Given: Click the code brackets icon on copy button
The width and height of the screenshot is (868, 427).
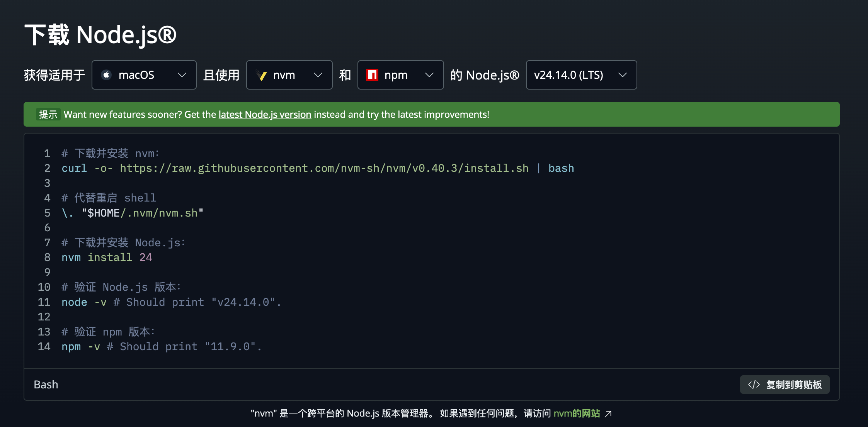Looking at the screenshot, I should [754, 385].
